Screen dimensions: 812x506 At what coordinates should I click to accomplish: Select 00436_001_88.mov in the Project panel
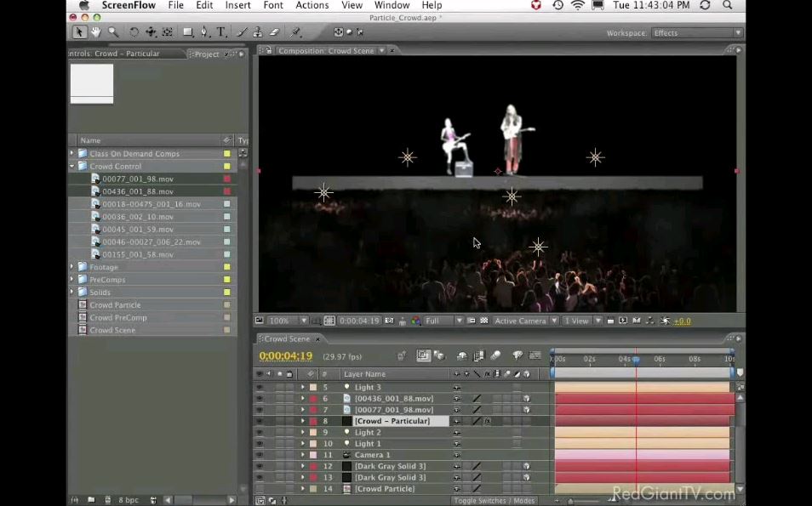point(137,191)
